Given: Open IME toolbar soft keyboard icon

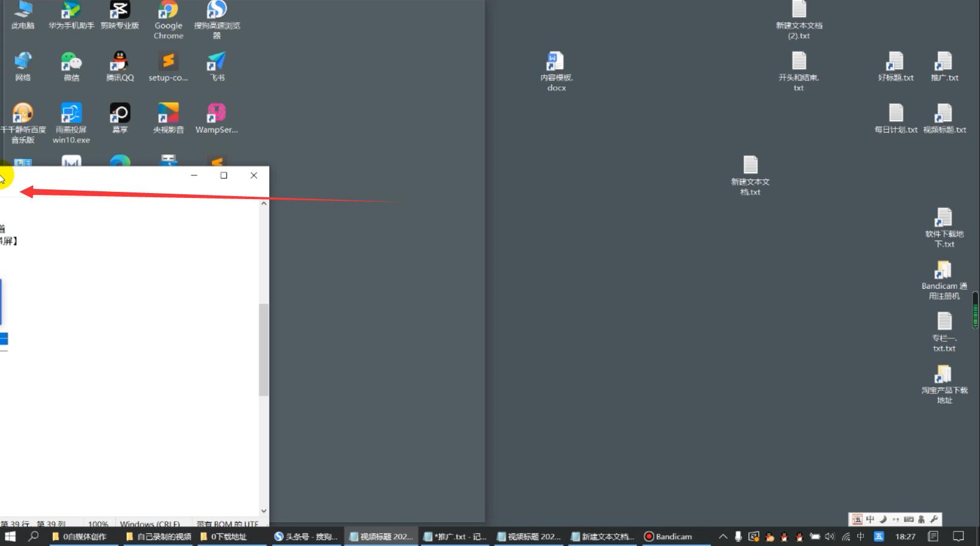Looking at the screenshot, I should coord(908,519).
